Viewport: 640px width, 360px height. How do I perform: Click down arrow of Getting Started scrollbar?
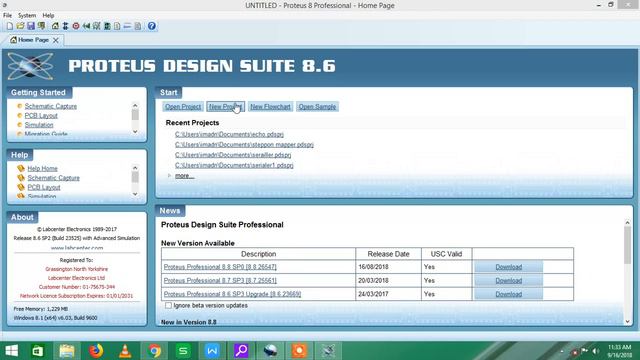135,131
